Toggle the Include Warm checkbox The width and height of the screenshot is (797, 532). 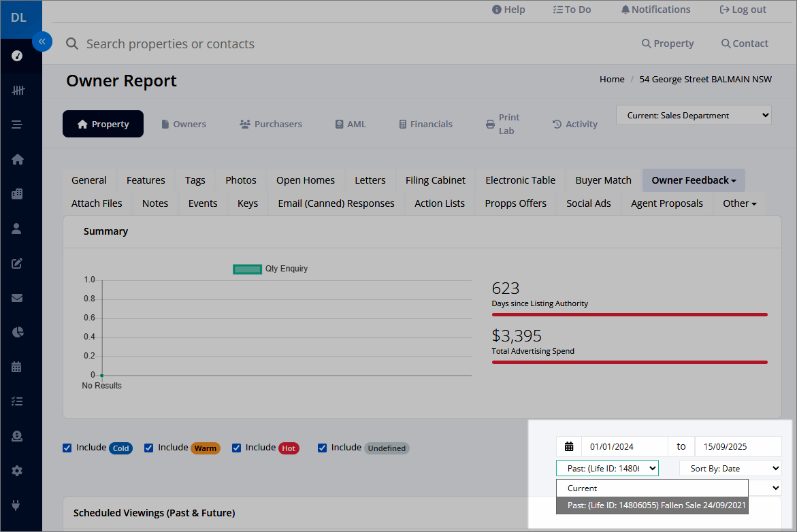tap(148, 448)
